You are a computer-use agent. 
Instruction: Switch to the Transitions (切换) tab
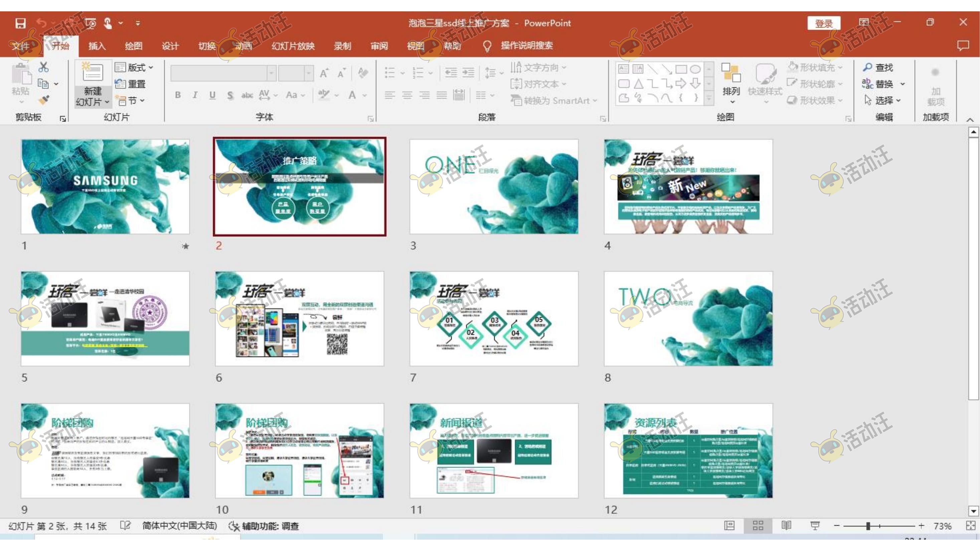(x=207, y=46)
